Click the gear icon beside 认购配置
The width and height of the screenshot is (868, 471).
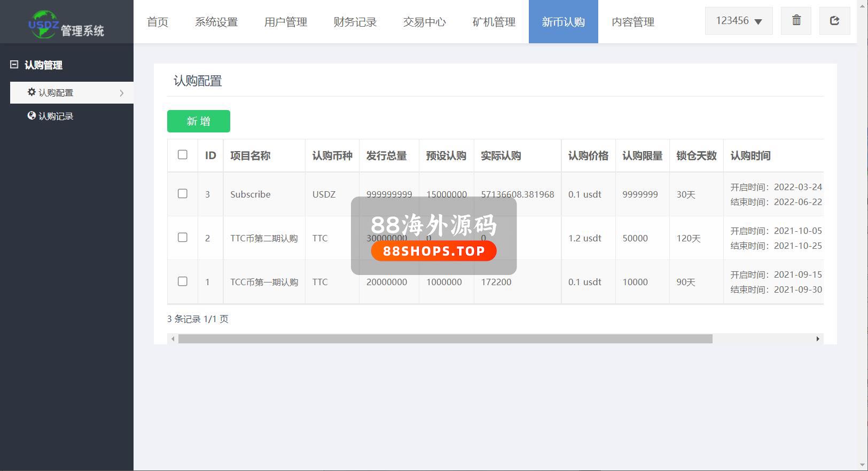point(32,92)
